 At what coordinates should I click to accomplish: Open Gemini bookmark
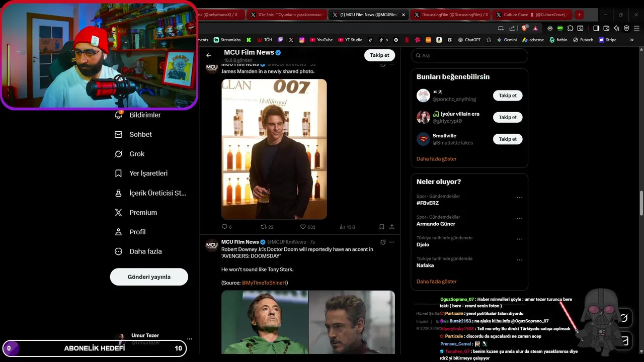tap(507, 40)
